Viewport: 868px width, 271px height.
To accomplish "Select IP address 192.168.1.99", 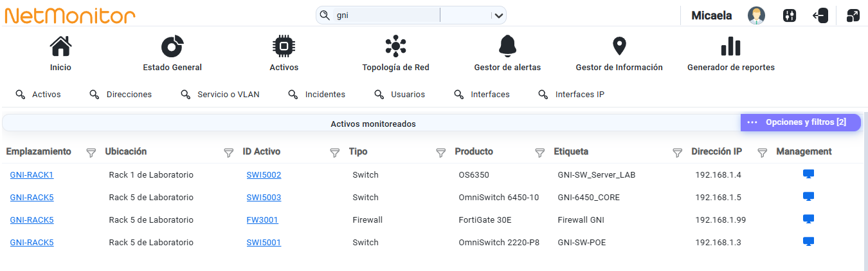I will (x=721, y=220).
